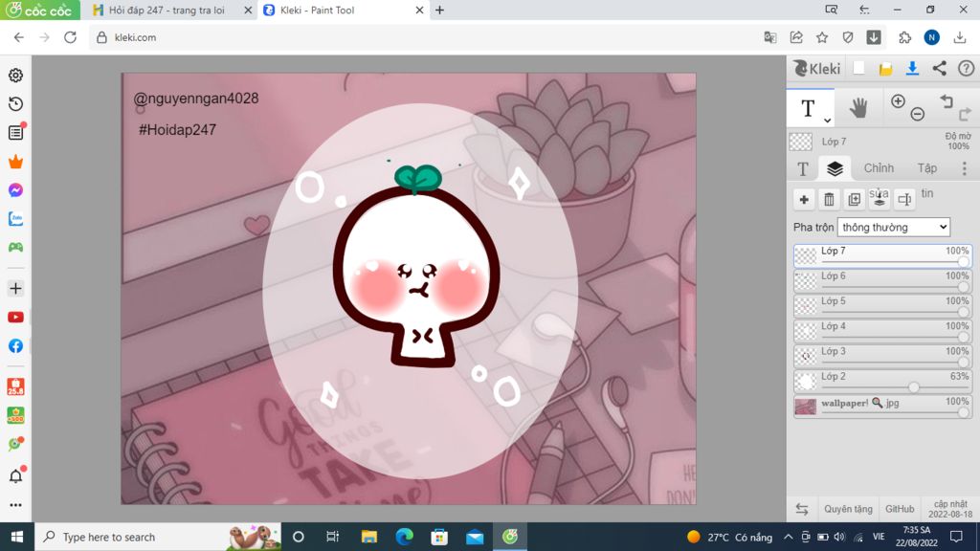980x551 pixels.
Task: Open the GitHub link
Action: [900, 509]
